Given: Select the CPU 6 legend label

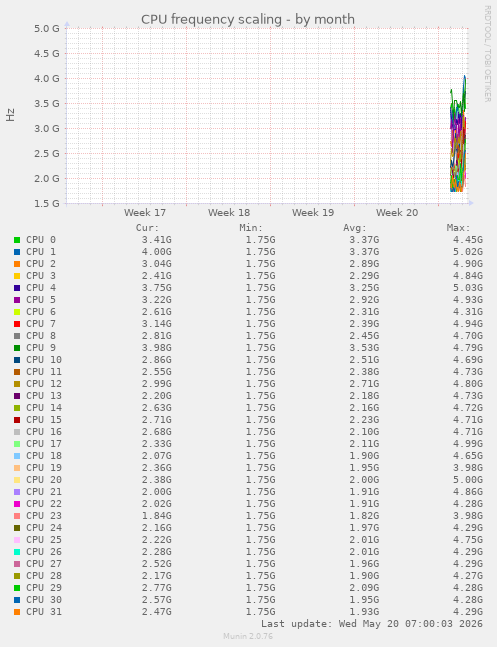Looking at the screenshot, I should click(41, 312).
